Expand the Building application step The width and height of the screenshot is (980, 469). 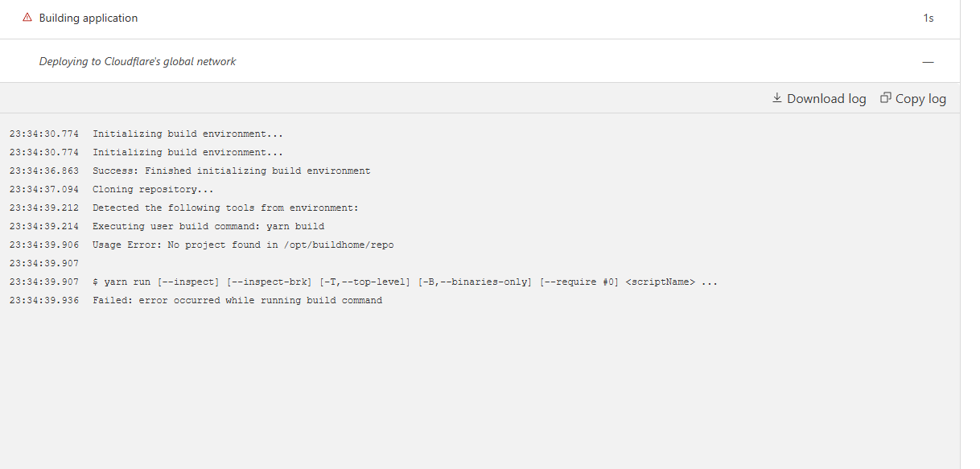89,18
